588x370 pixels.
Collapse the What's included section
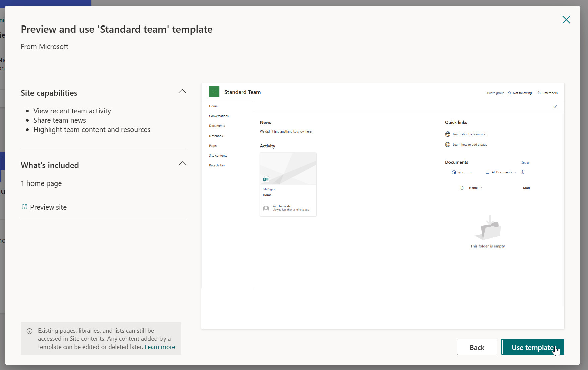coord(182,164)
